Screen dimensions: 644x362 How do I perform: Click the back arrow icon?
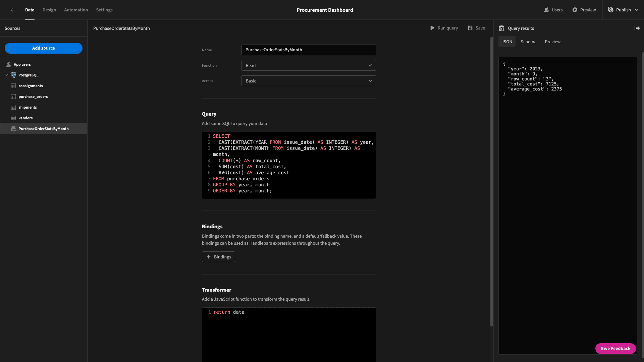(x=13, y=10)
